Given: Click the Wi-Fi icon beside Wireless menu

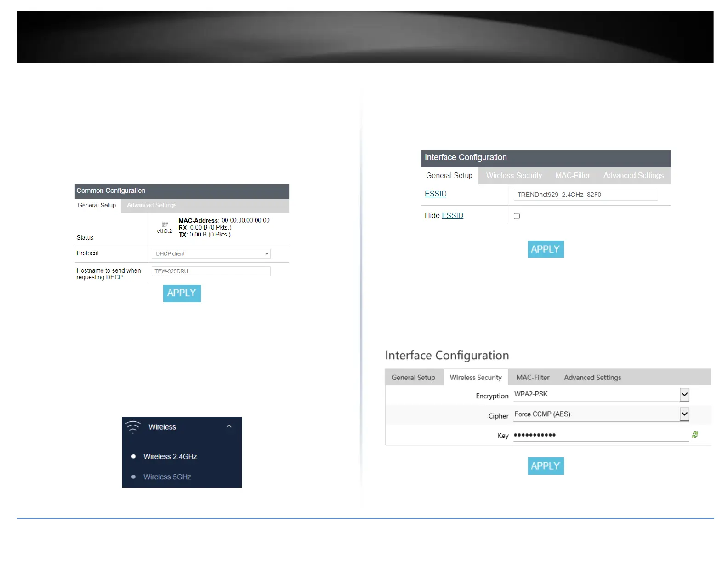Looking at the screenshot, I should coord(133,427).
